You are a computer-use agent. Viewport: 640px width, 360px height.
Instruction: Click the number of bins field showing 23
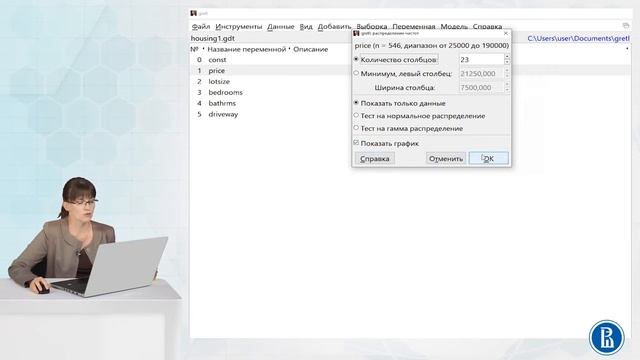481,60
